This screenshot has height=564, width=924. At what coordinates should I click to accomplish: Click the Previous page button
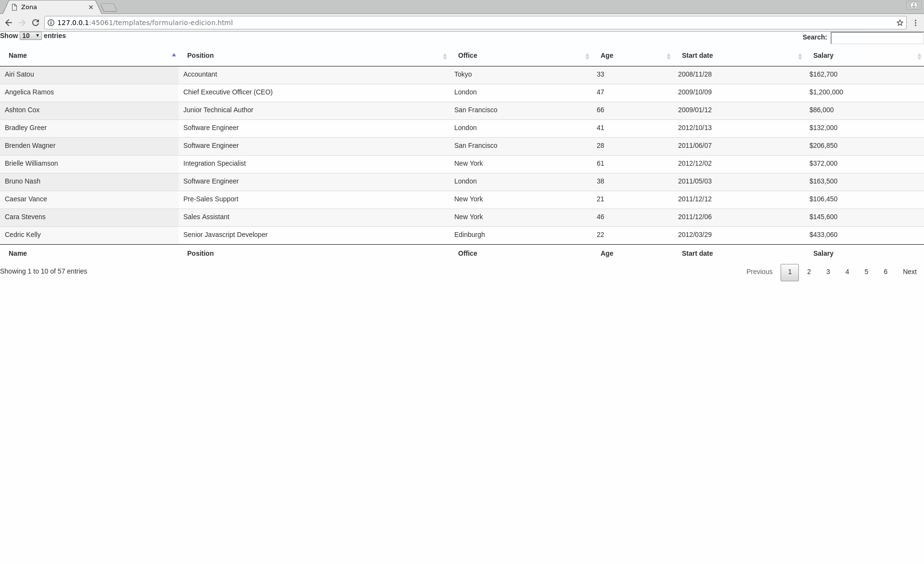tap(759, 272)
